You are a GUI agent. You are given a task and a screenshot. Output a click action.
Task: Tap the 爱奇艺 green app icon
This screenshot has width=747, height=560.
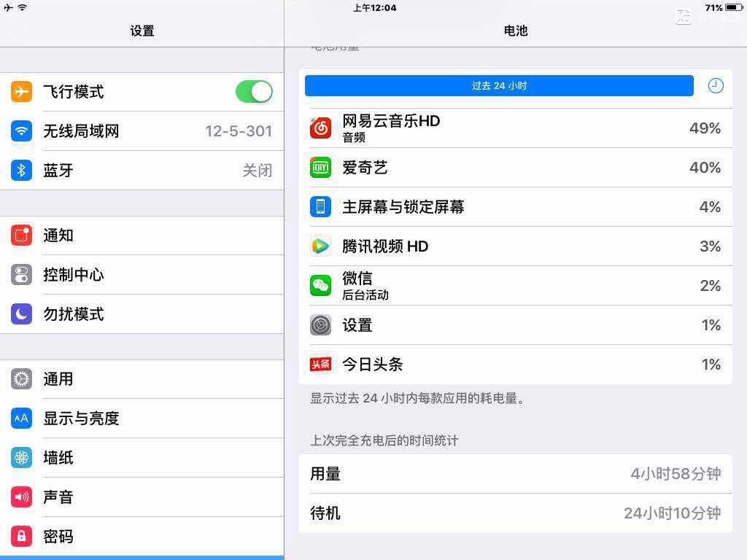click(x=320, y=168)
